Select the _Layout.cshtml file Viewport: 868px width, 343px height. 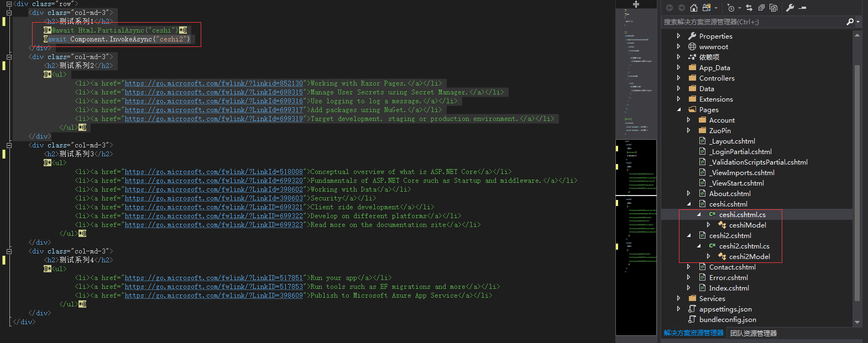[x=733, y=141]
